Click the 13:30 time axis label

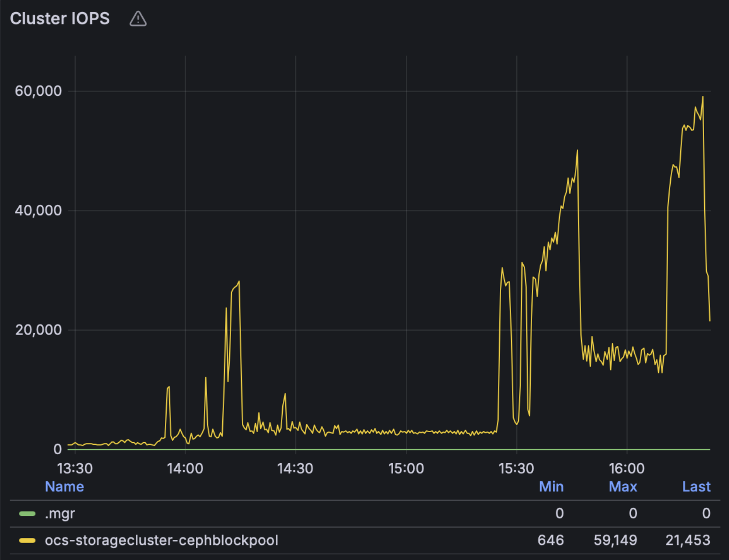75,468
